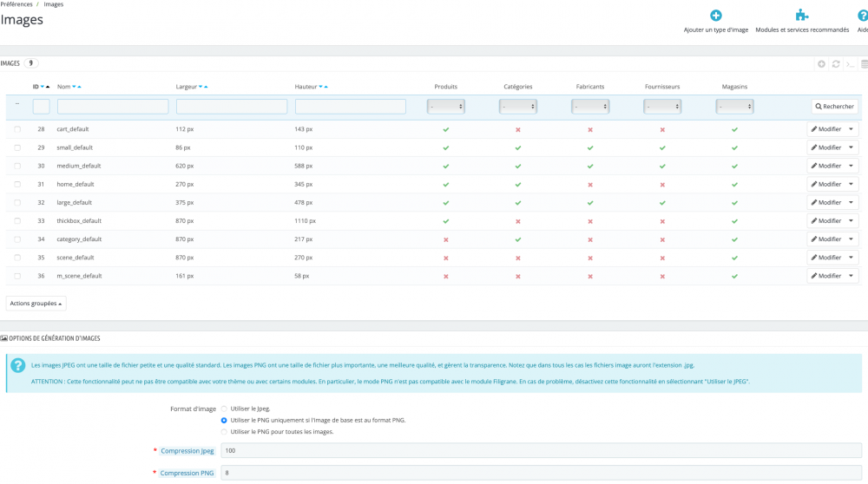868x484 pixels.
Task: Click the SQL query terminal icon
Action: tap(850, 64)
